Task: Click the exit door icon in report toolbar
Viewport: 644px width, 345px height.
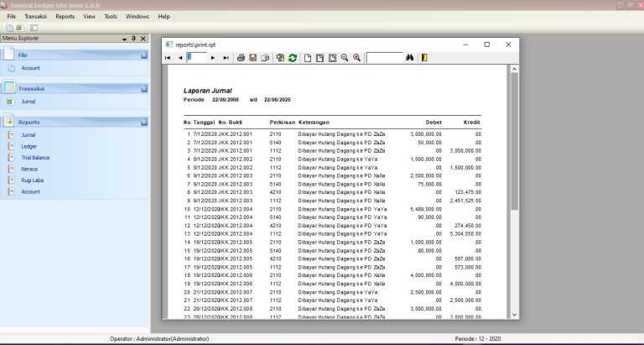Action: [x=424, y=58]
